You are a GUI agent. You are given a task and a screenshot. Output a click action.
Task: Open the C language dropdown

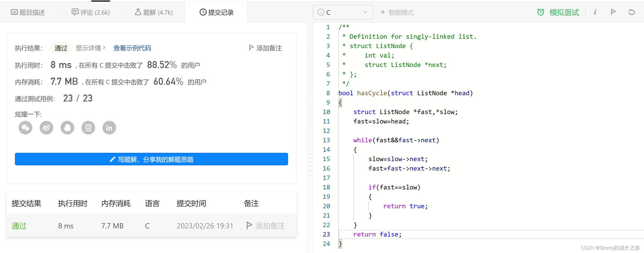(343, 12)
